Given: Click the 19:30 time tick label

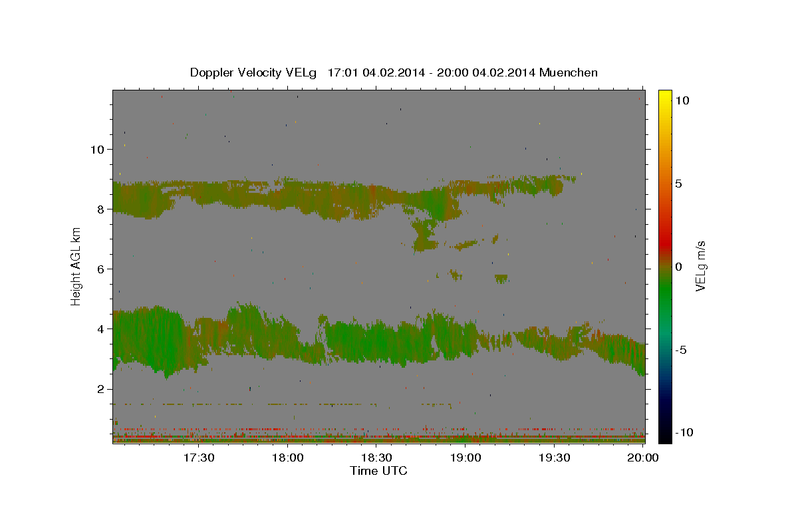Looking at the screenshot, I should click(554, 458).
